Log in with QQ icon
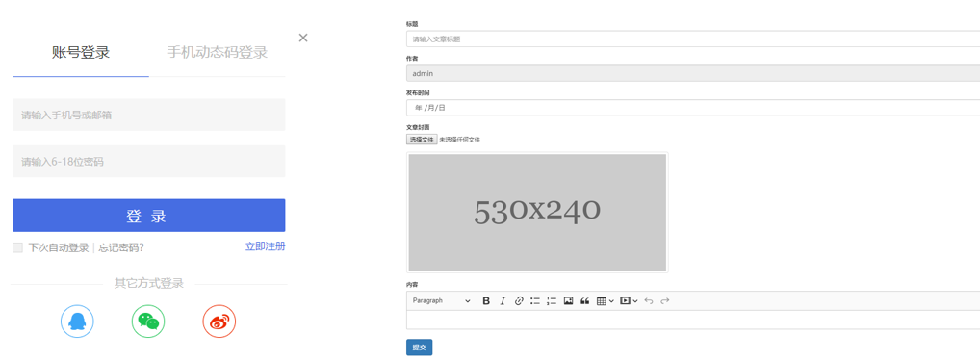 coord(77,322)
